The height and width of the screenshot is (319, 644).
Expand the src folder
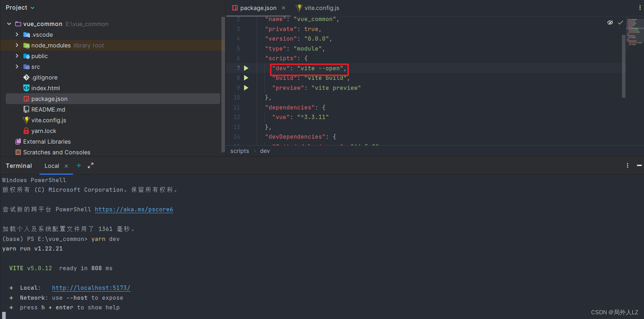(17, 67)
